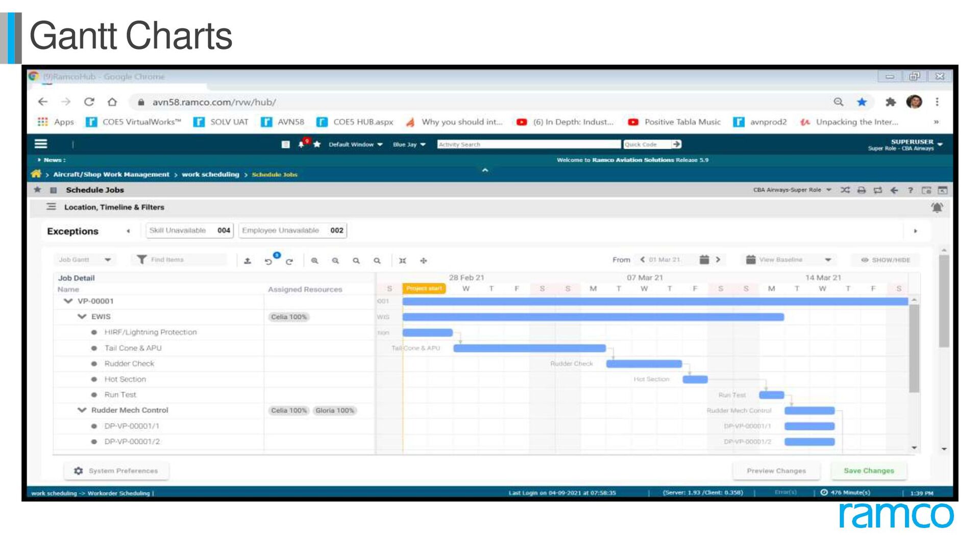Open the favorites star in top bar
Screen dimensions: 980x551
pos(317,144)
